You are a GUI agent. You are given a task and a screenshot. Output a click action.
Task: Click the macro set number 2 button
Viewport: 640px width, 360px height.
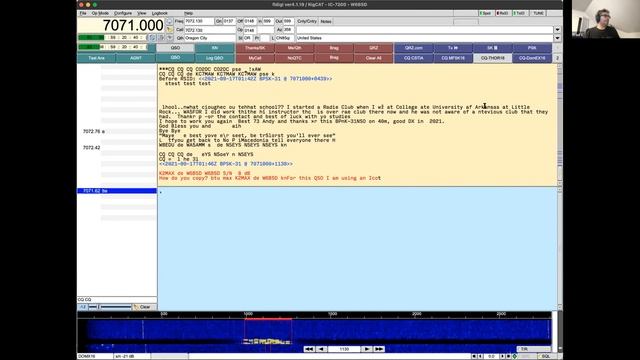pyautogui.click(x=557, y=58)
